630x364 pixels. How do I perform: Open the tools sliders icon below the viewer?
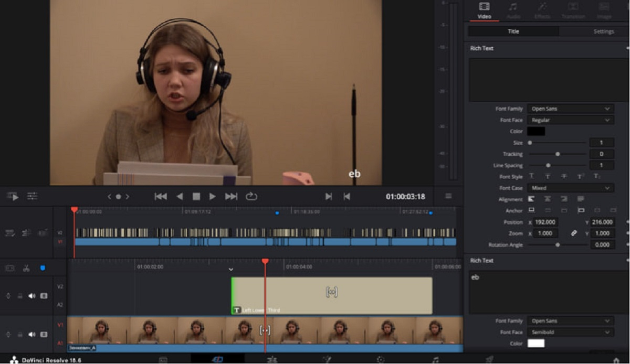coord(33,196)
